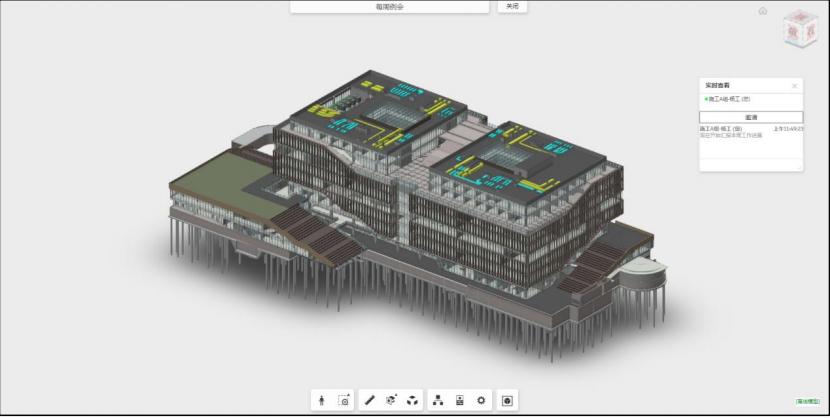Choose the measure ruler tool
The image size is (830, 418).
[x=370, y=401]
